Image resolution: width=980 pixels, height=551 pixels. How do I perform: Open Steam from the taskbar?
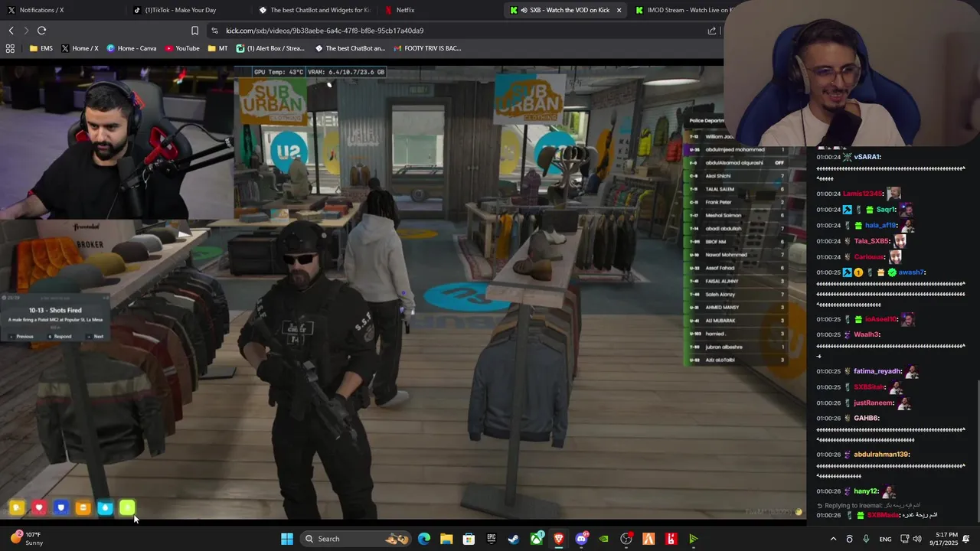514,539
